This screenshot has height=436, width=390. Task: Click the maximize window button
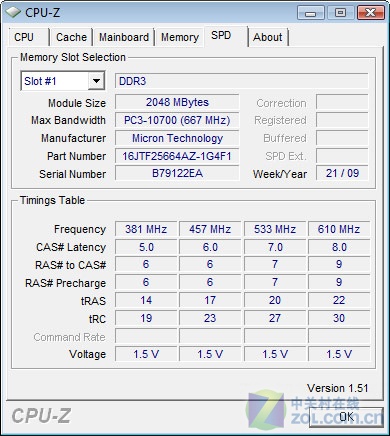coord(340,13)
